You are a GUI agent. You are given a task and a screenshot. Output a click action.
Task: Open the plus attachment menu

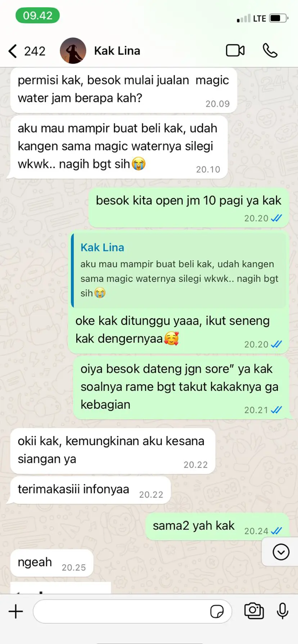(16, 611)
